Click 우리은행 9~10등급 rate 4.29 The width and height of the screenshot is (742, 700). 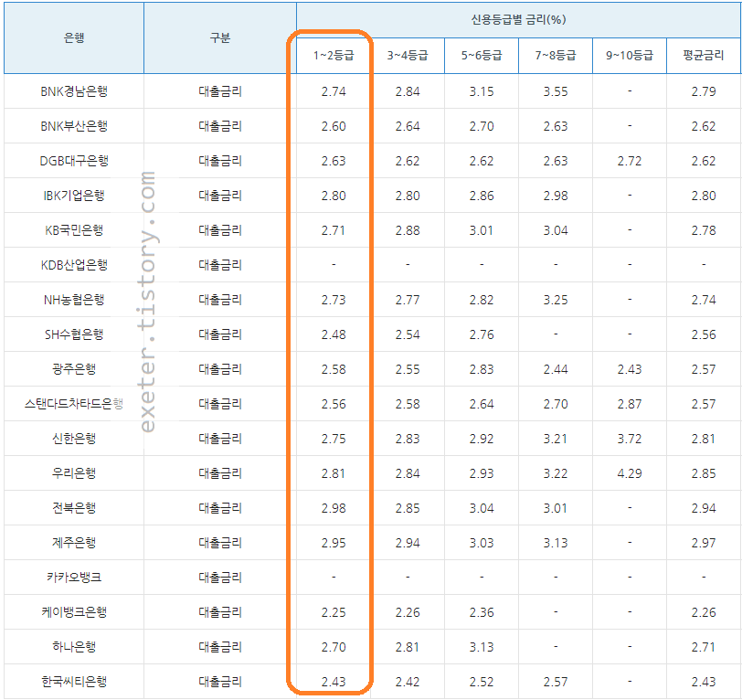(x=630, y=473)
